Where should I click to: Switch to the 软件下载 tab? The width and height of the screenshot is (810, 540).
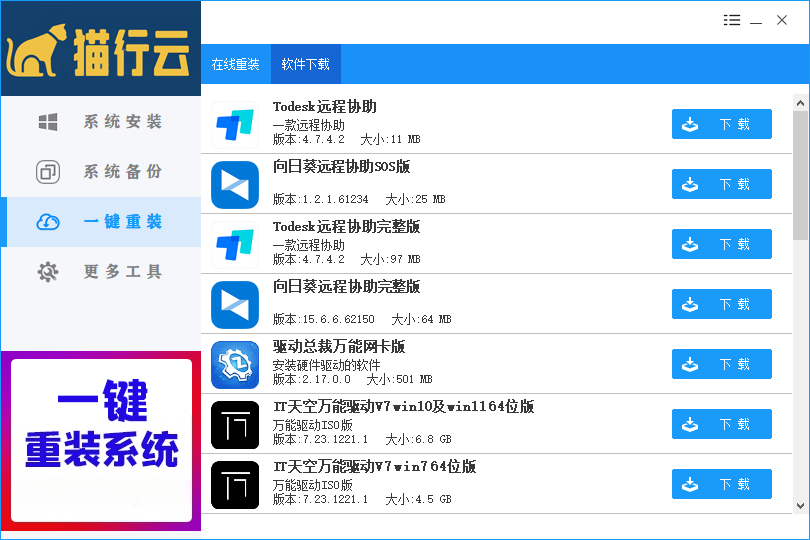[x=305, y=64]
